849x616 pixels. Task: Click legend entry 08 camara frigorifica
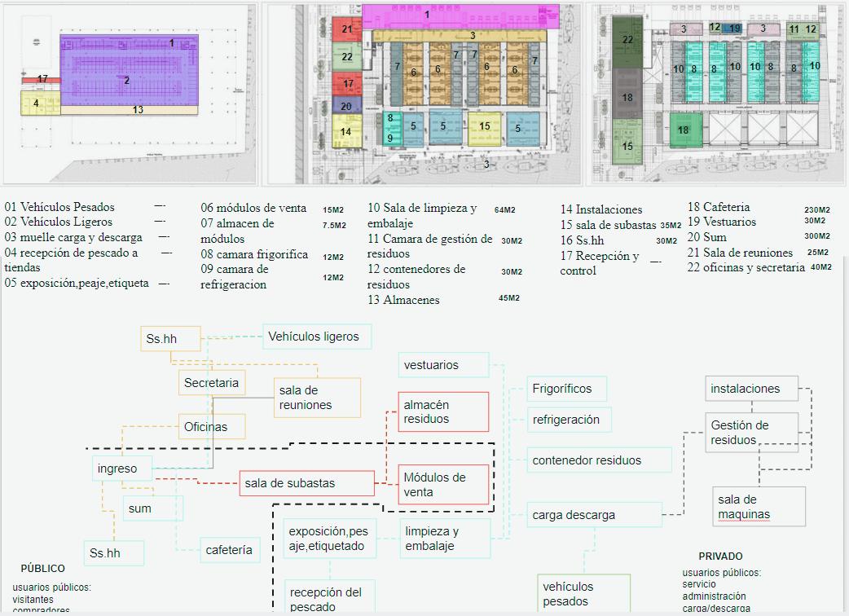[x=254, y=254]
